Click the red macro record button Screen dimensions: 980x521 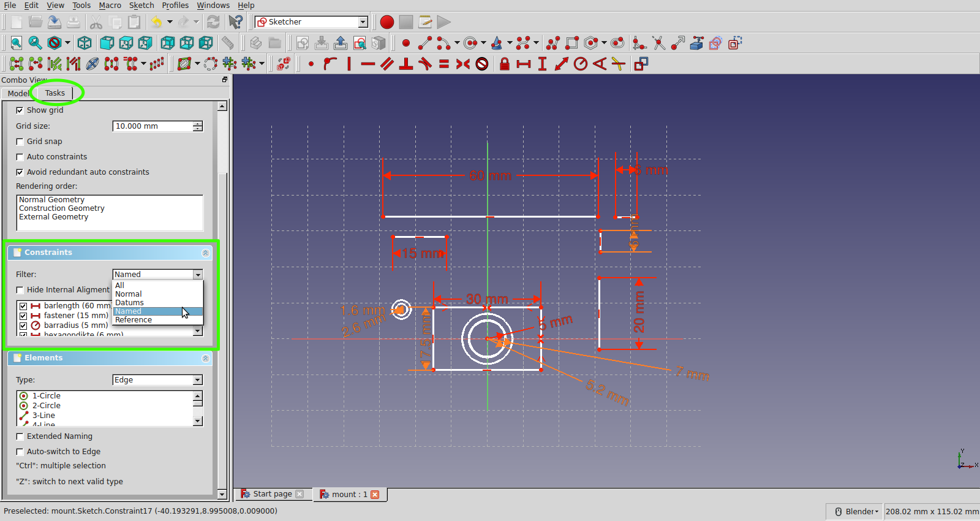[x=386, y=22]
